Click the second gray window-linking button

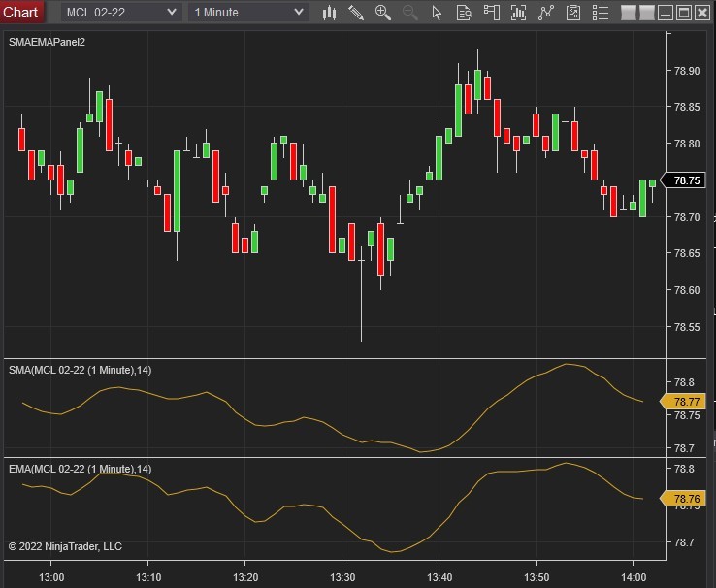646,13
